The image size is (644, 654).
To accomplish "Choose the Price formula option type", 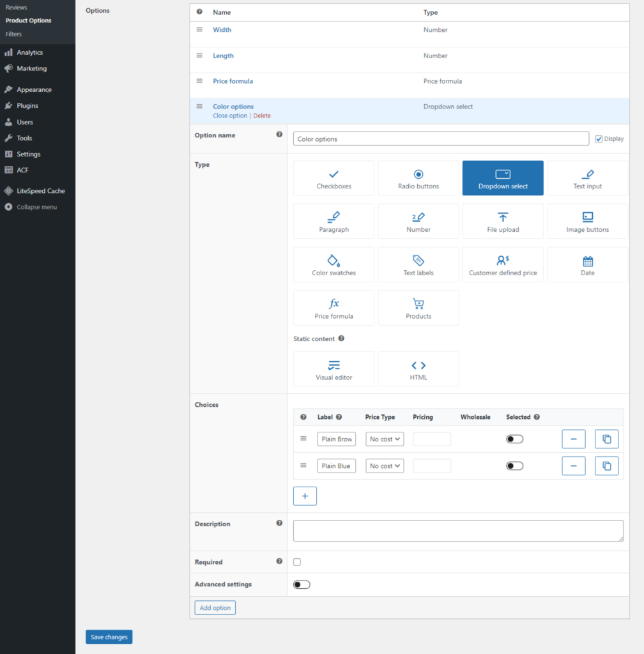I will coord(333,308).
